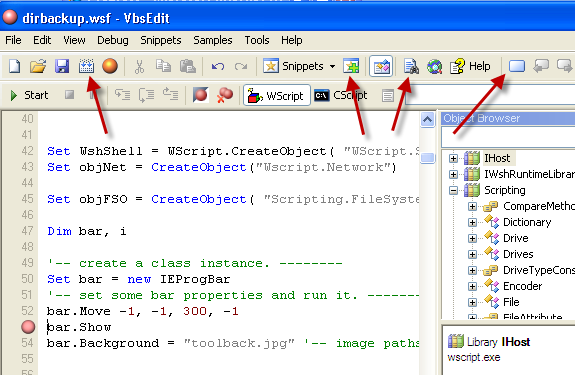Click the toolbar combo box beside CScript
The width and height of the screenshot is (575, 375).
[x=491, y=96]
